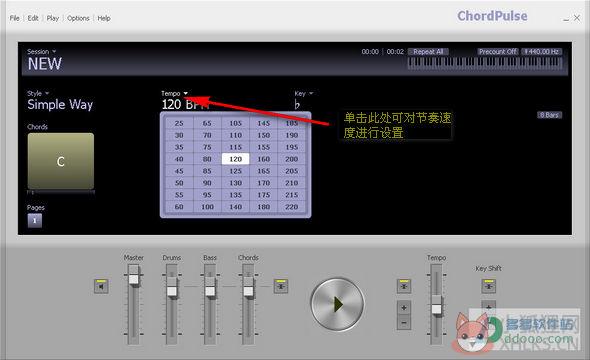Select tempo 25 in the grid

[x=179, y=123]
